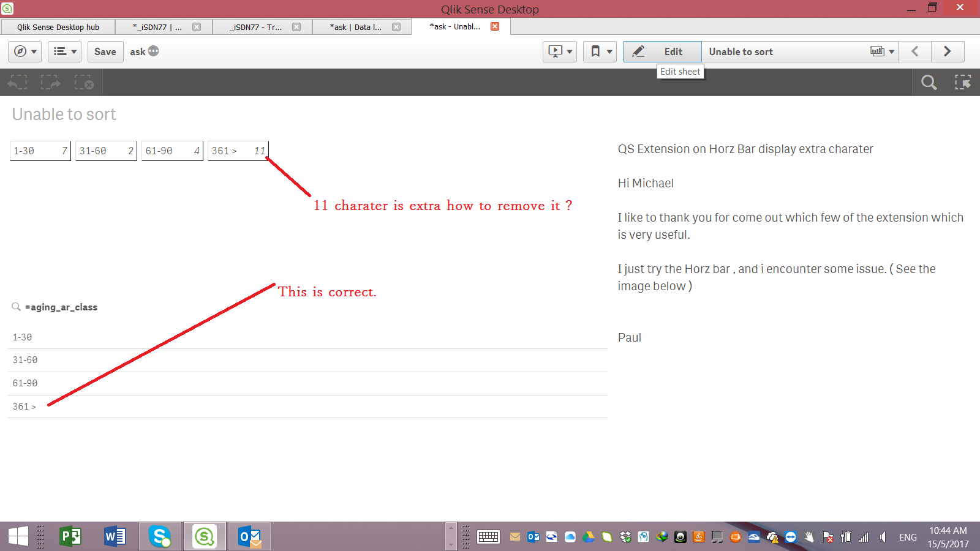Screen dimensions: 980x551
Task: Click the sheet title 'Unable to sort'
Action: (64, 114)
